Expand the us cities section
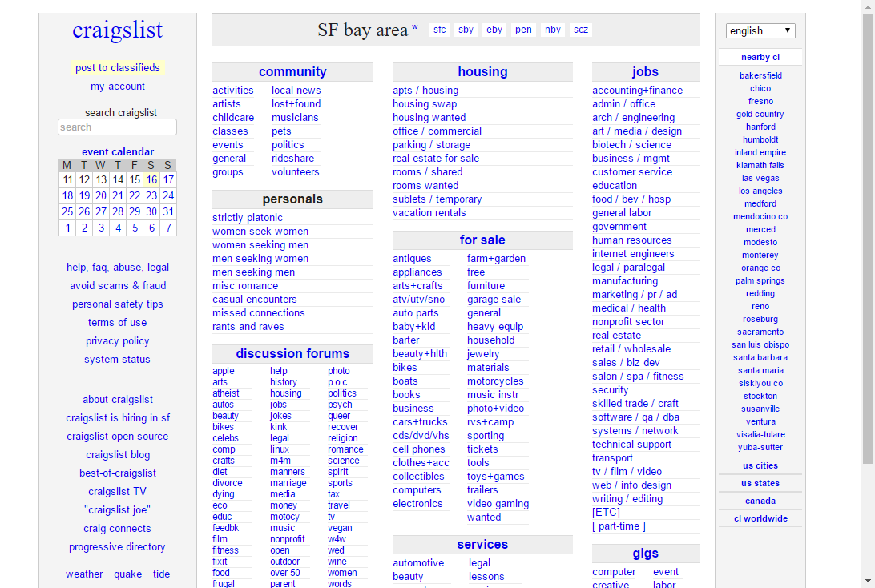 [x=760, y=465]
